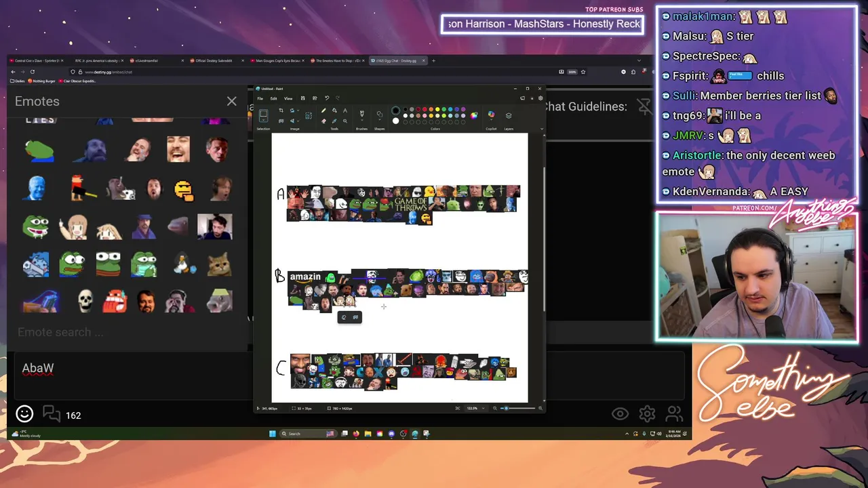Screen dimensions: 868x488
Task: Open the emote picker smiley icon
Action: (24, 413)
